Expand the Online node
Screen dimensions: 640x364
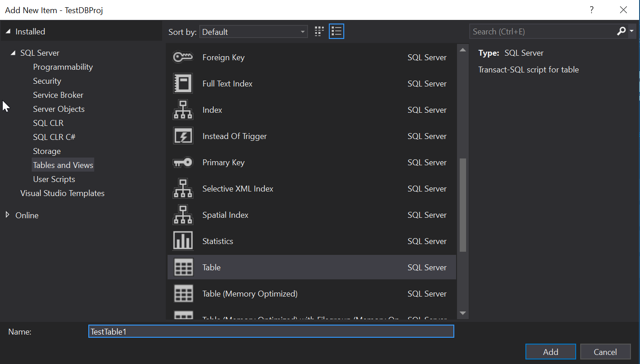tap(8, 215)
